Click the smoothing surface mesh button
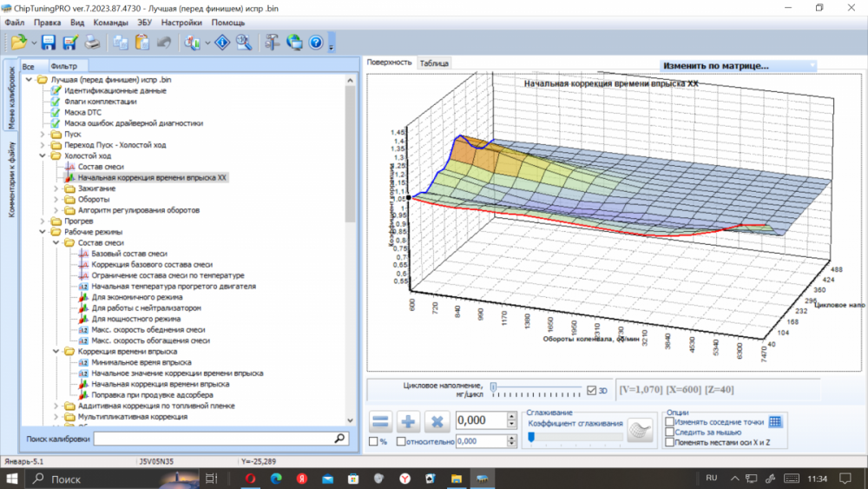 pos(639,429)
